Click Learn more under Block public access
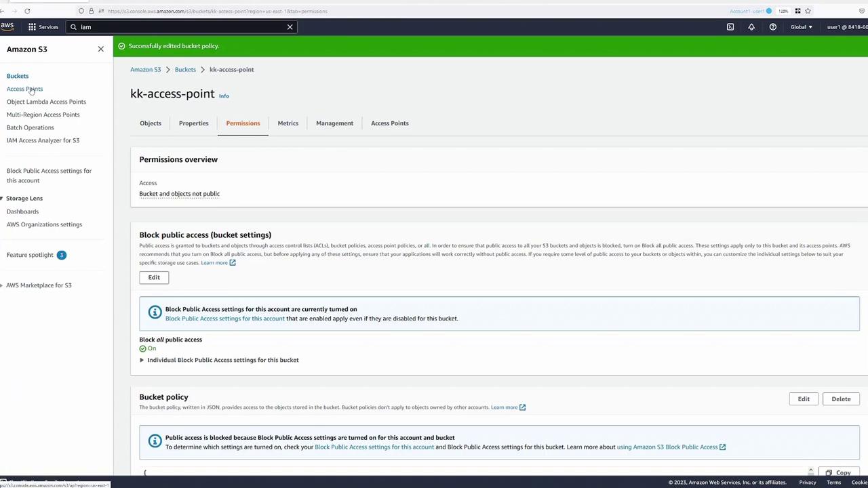 tap(218, 263)
